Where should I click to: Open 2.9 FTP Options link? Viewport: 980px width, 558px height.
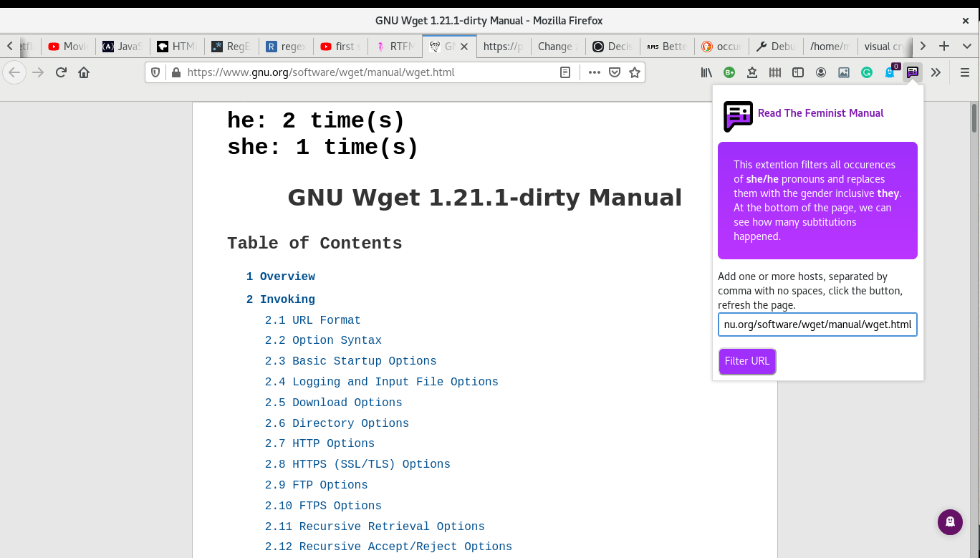(x=317, y=485)
